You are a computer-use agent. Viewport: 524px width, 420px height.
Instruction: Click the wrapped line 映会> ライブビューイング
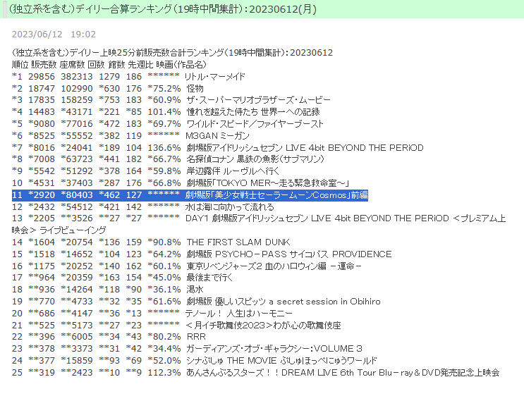tap(59, 230)
